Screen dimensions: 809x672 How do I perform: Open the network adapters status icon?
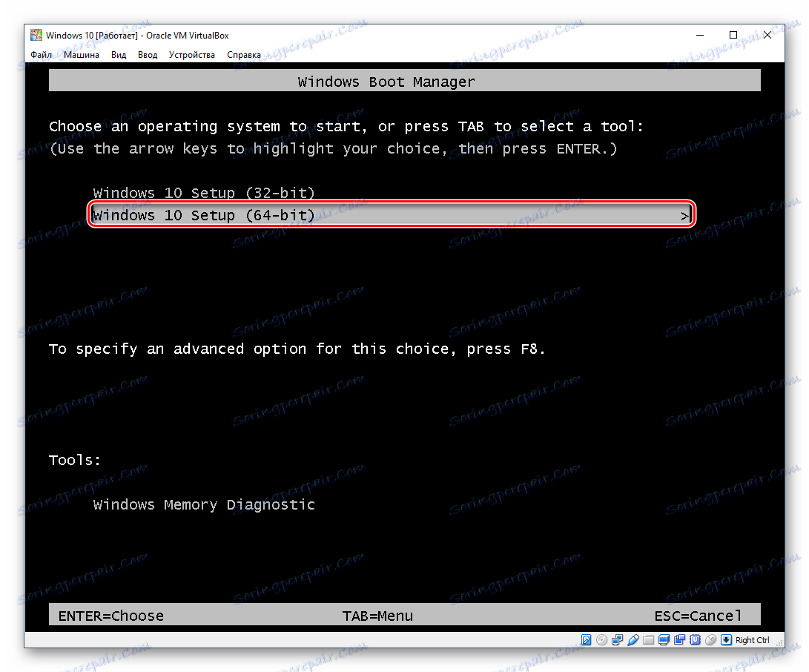(617, 640)
